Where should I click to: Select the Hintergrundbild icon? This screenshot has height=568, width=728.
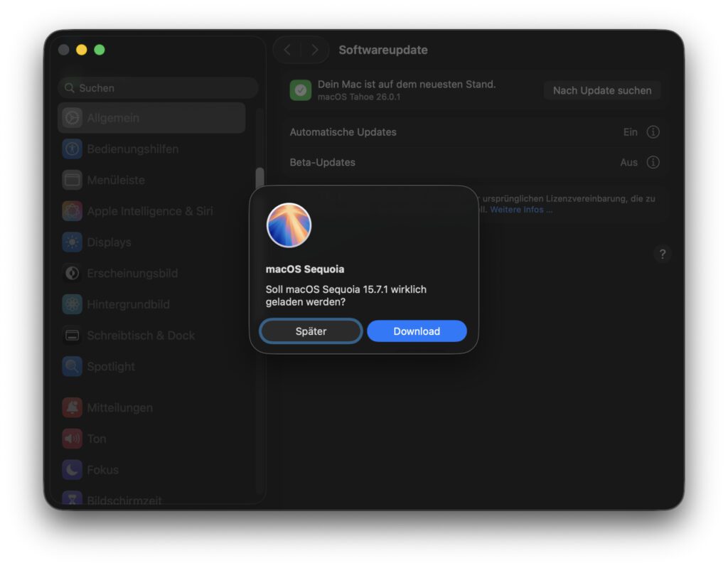tap(72, 304)
